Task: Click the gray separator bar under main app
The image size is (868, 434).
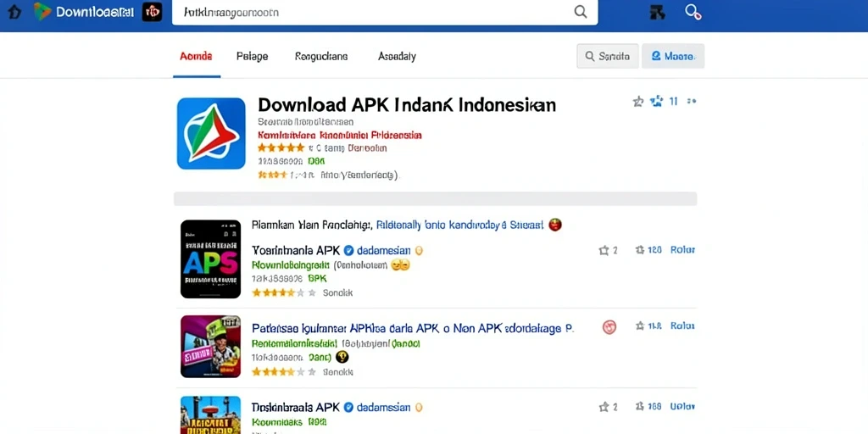Action: 435,198
